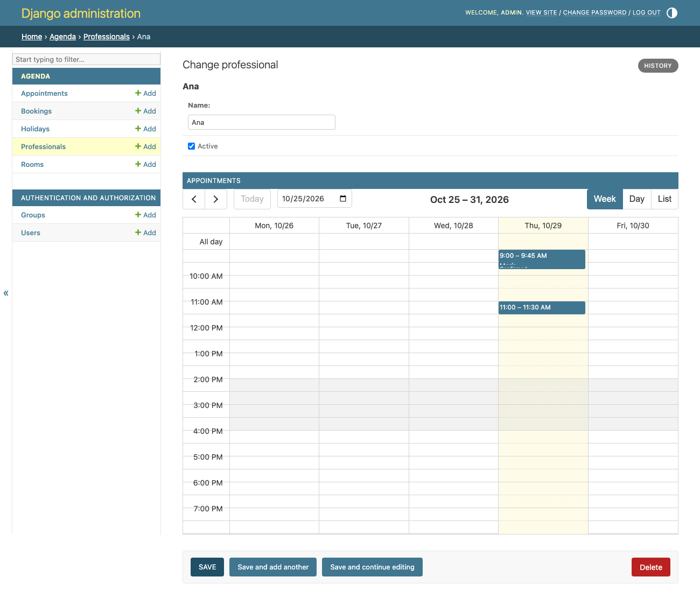The image size is (700, 605).
Task: Open Appointments in the sidebar
Action: [44, 93]
